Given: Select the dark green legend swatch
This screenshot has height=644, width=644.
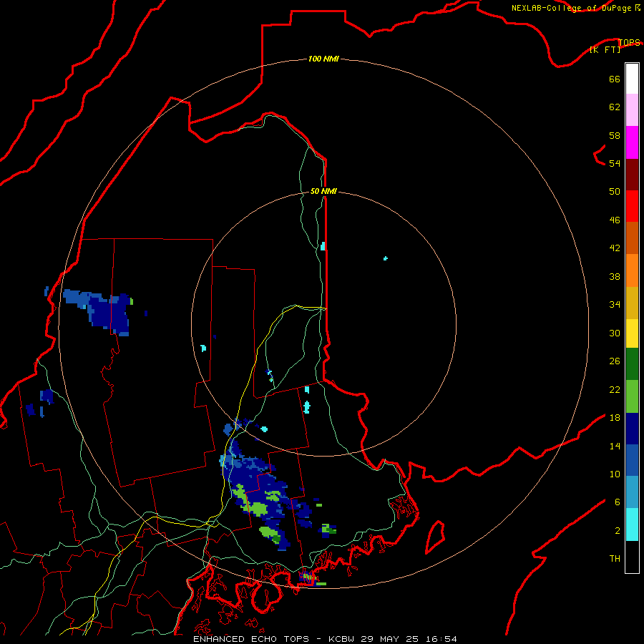Looking at the screenshot, I should click(x=632, y=364).
